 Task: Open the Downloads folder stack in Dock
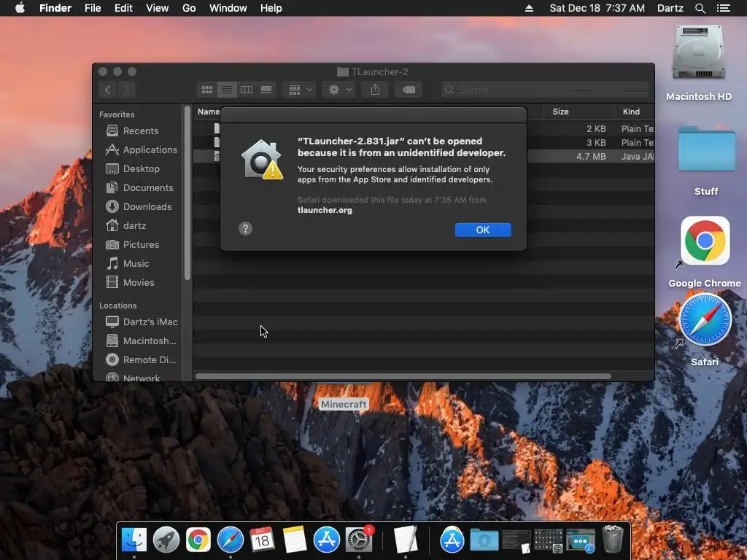(x=484, y=540)
